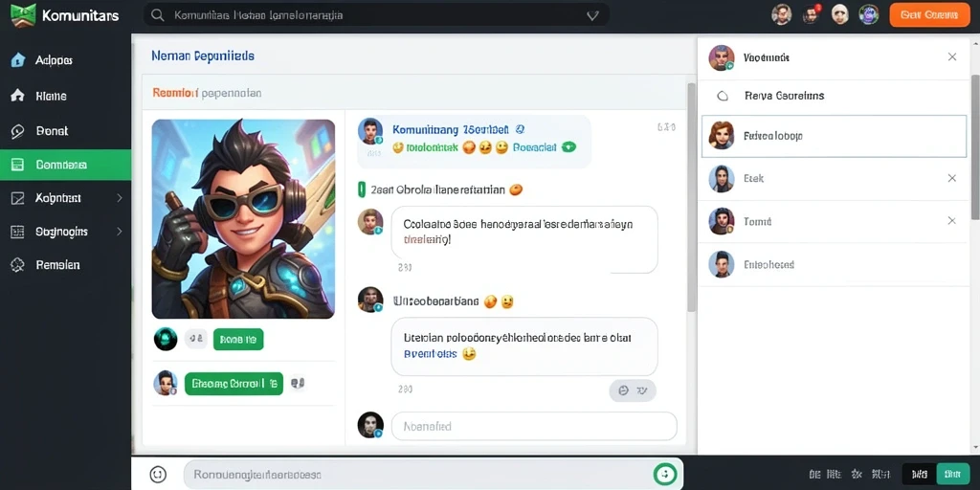The image size is (980, 490).
Task: Click the blue Bventi olas link
Action: [x=430, y=354]
